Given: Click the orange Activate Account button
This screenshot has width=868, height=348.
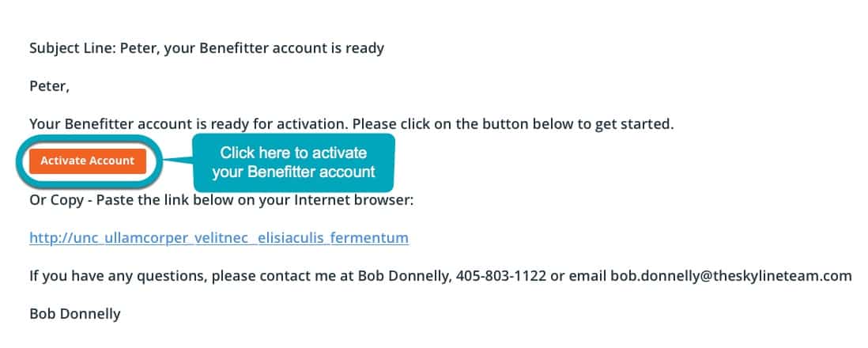Looking at the screenshot, I should pyautogui.click(x=88, y=161).
